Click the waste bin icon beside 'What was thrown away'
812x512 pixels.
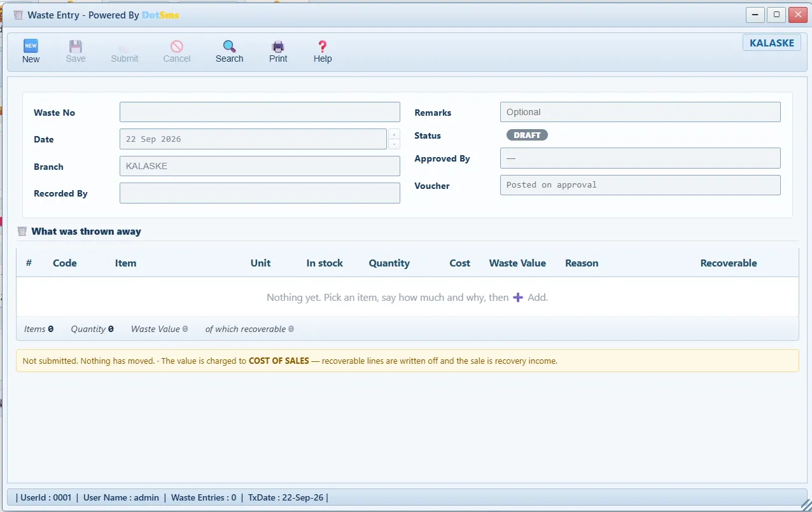[22, 232]
